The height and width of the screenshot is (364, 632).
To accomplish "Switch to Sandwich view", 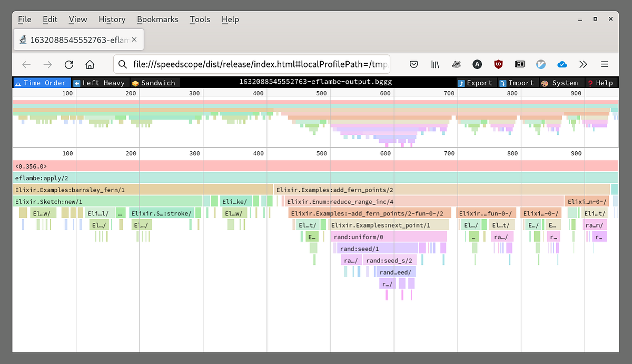I will click(x=154, y=83).
